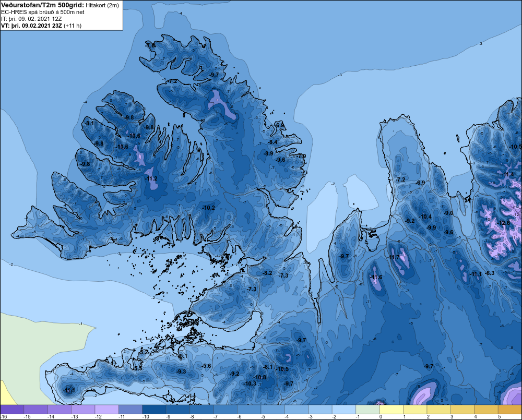
Task: Click the legend swatch between -16 and -15
Action: click(x=12, y=410)
